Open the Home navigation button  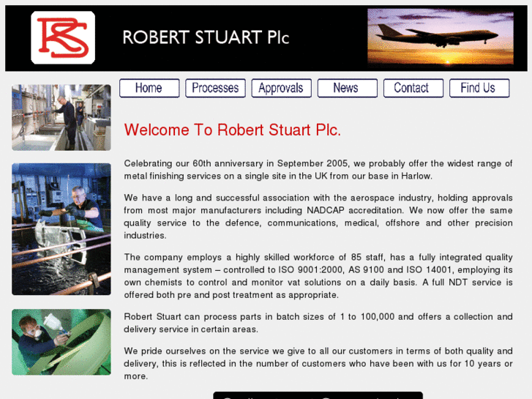pyautogui.click(x=149, y=88)
